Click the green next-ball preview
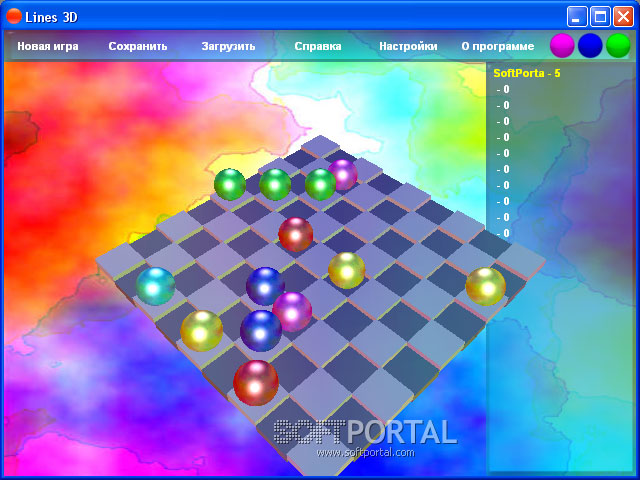The image size is (640, 480). [618, 45]
